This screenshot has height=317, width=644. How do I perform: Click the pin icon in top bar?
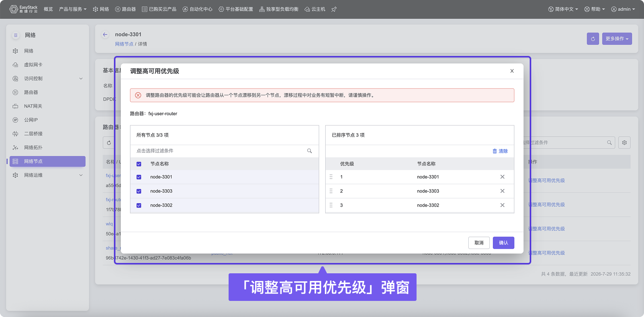click(334, 9)
